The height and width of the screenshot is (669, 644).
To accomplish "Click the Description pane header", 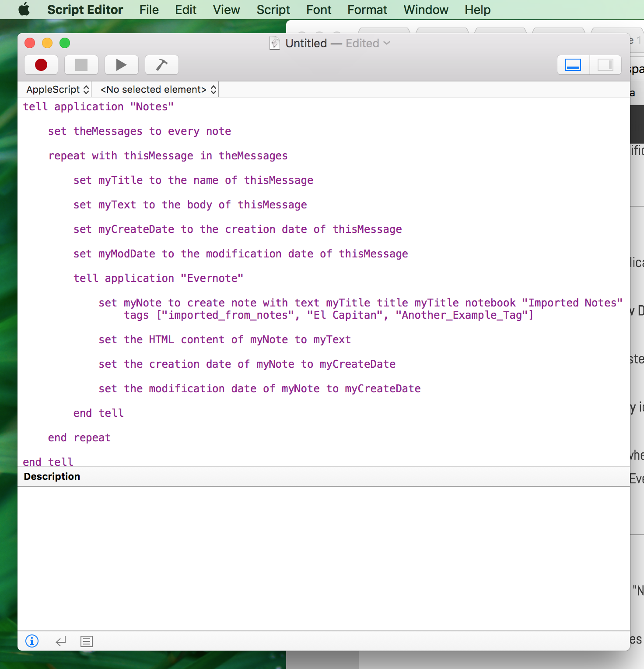I will [324, 476].
